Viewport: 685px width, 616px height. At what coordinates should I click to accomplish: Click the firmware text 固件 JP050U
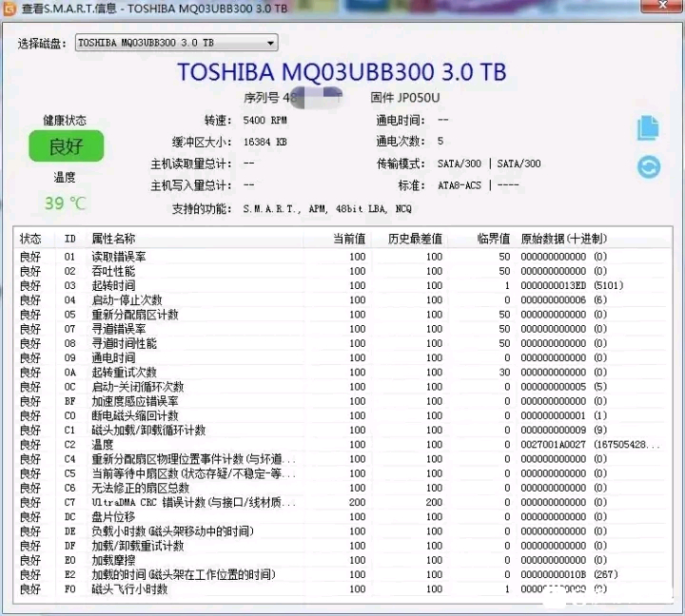pos(405,97)
